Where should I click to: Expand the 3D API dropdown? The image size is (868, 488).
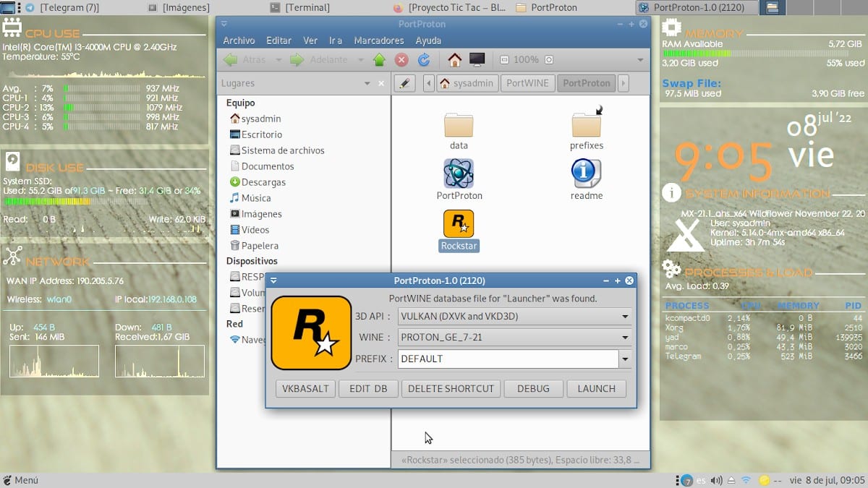[x=624, y=317]
